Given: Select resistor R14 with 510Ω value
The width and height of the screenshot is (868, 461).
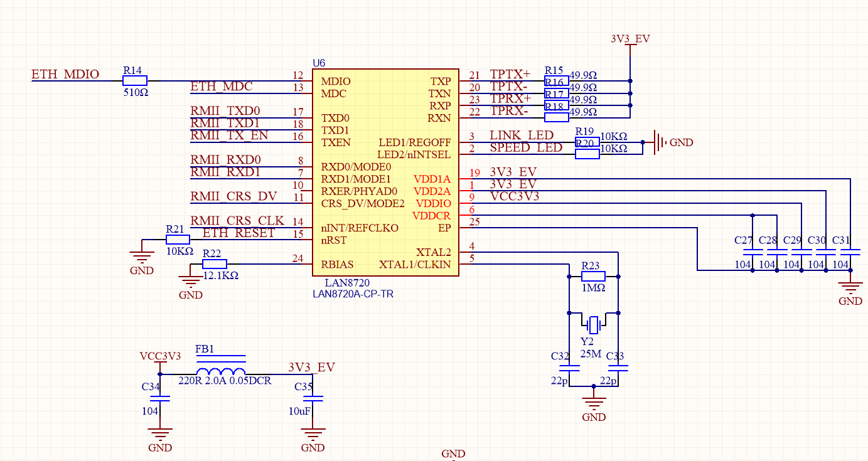Looking at the screenshot, I should (x=134, y=80).
